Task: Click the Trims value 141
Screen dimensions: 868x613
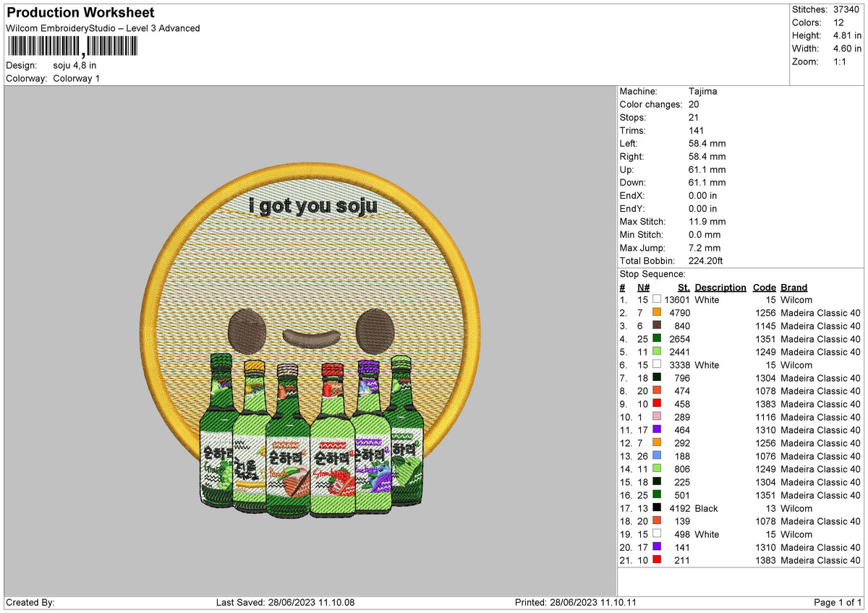Action: click(697, 130)
